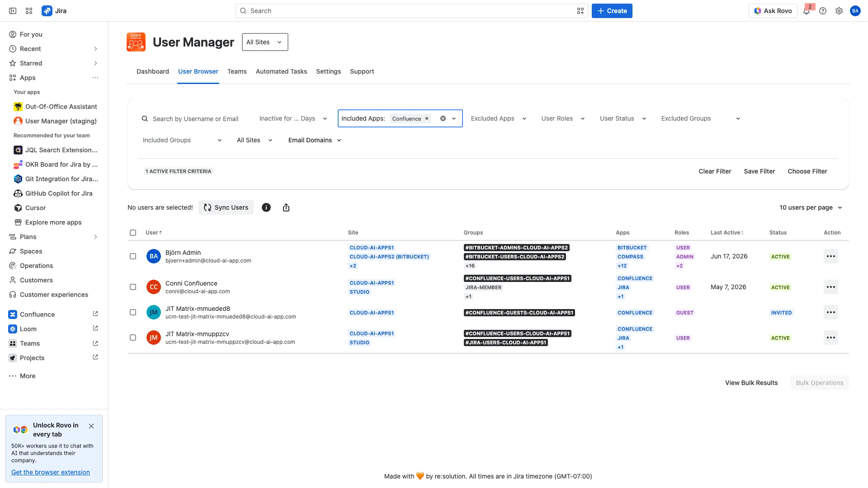This screenshot has width=868, height=488.
Task: Close the Unlock Rovo banner
Action: point(91,426)
